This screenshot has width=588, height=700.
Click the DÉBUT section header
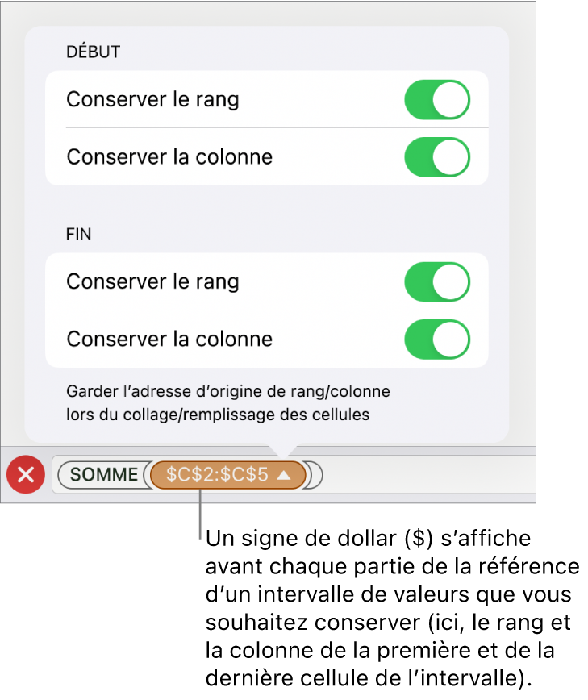click(x=93, y=52)
